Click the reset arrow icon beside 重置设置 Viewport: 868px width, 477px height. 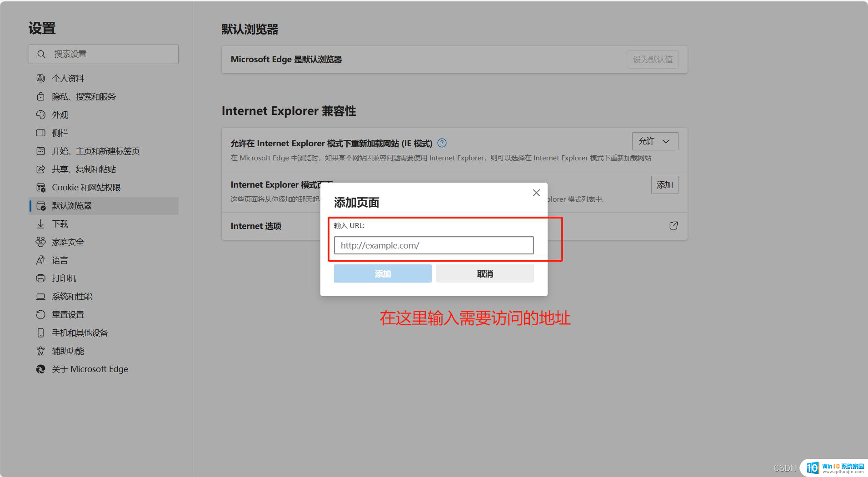pyautogui.click(x=40, y=314)
